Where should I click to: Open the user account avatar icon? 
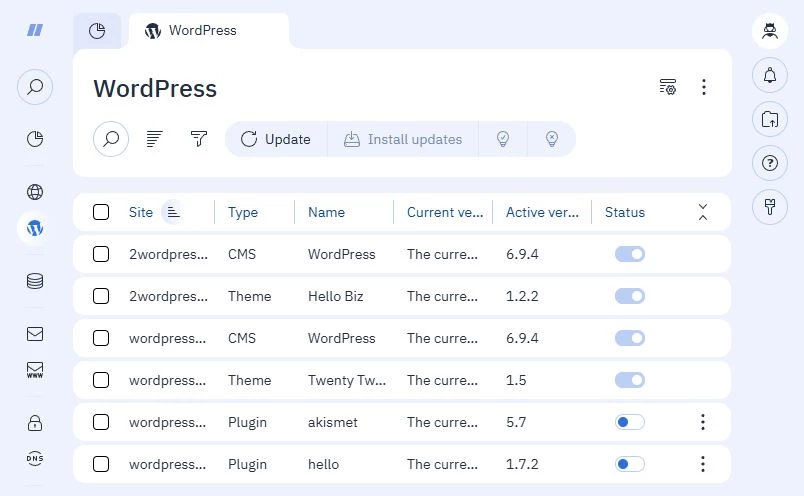pyautogui.click(x=770, y=31)
